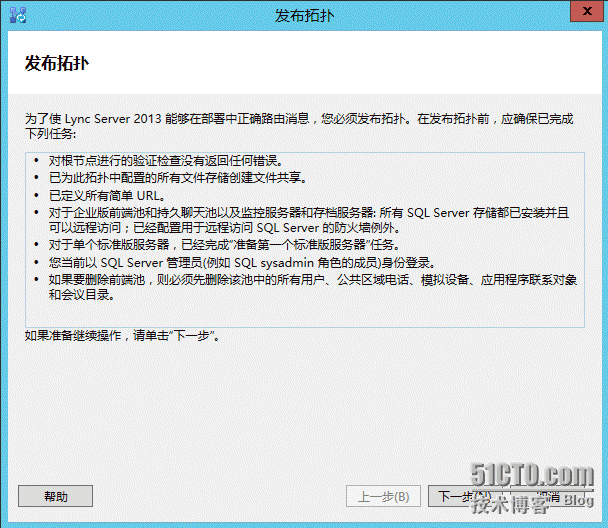Close the 发布拓扑 dialog window
The width and height of the screenshot is (608, 528).
tap(587, 11)
